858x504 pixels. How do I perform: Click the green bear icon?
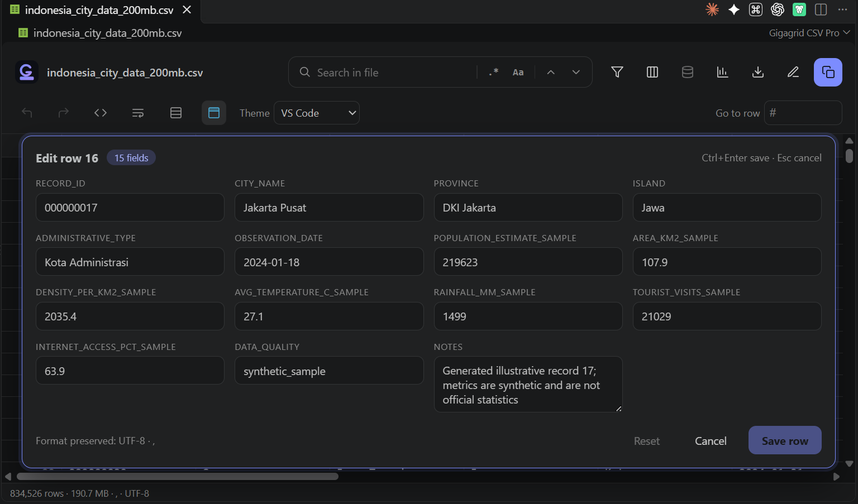tap(799, 9)
